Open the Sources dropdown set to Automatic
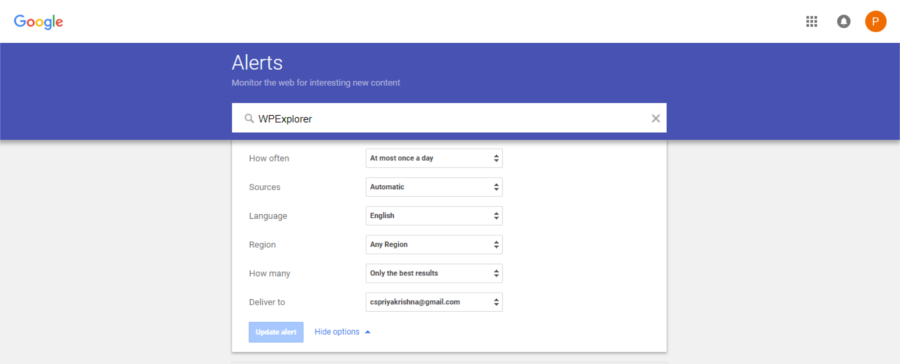Screen dimensions: 900x364 tap(434, 187)
